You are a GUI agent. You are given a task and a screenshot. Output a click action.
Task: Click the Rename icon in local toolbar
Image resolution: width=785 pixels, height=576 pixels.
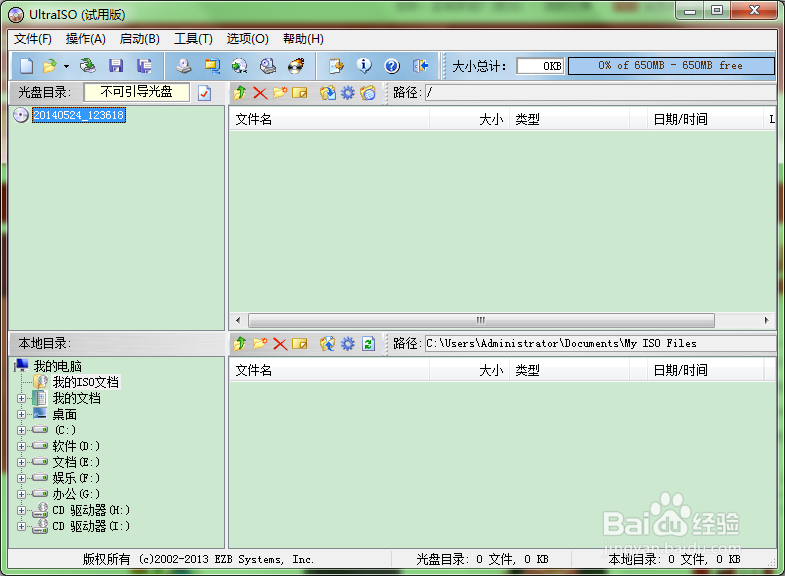pos(299,343)
